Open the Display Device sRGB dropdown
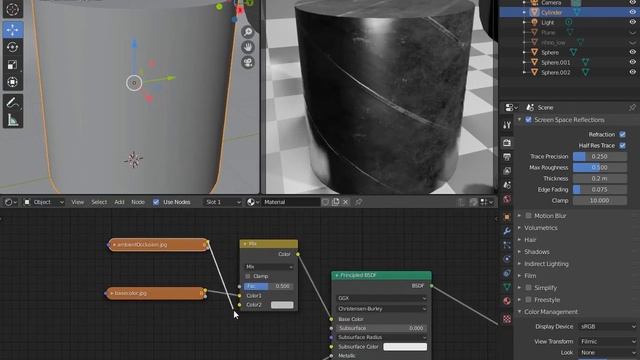The width and height of the screenshot is (640, 360). click(x=608, y=327)
